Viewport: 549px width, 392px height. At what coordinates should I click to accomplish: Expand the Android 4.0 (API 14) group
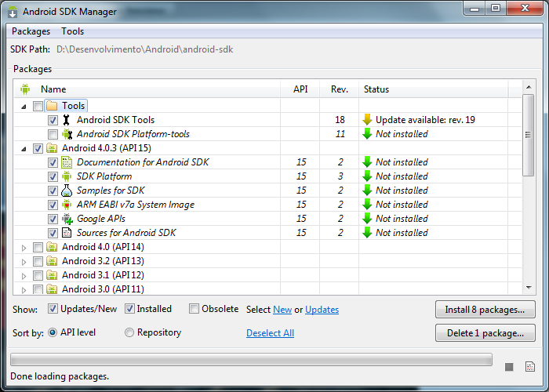tap(24, 248)
